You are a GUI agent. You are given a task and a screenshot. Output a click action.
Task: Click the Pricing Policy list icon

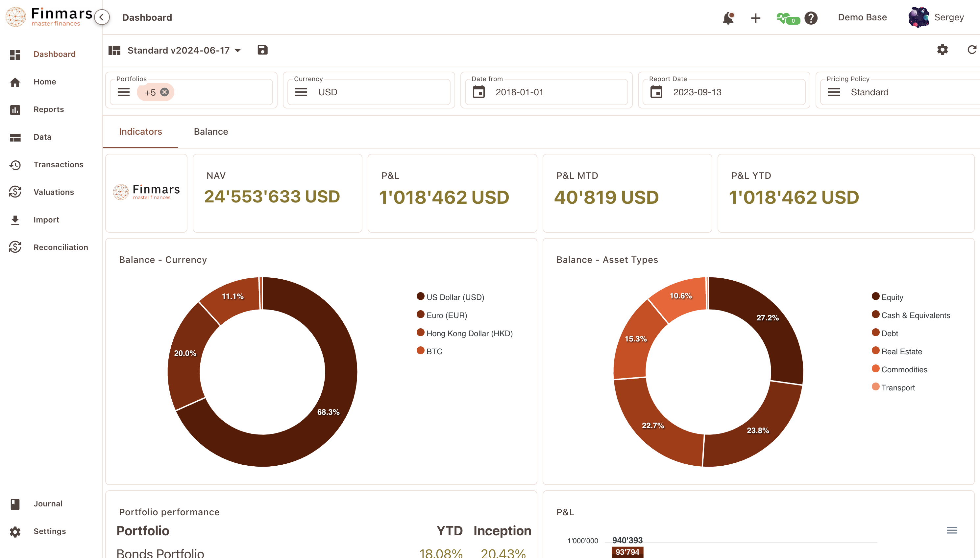coord(834,92)
